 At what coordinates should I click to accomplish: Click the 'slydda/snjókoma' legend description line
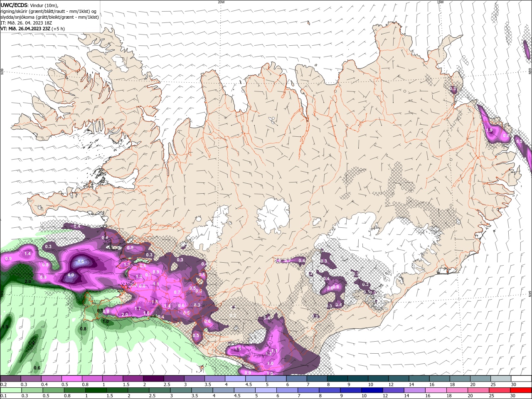50,17
